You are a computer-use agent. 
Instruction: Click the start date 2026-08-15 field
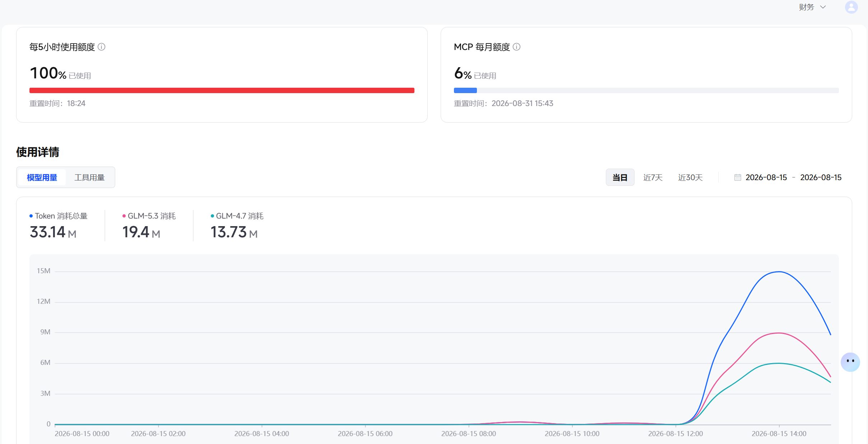pos(766,177)
